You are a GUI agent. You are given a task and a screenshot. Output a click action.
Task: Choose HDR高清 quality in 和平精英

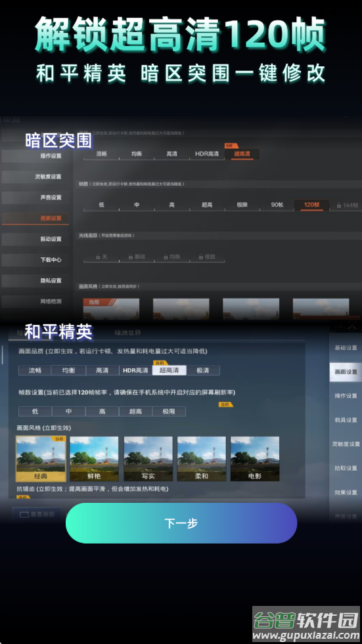tap(135, 370)
